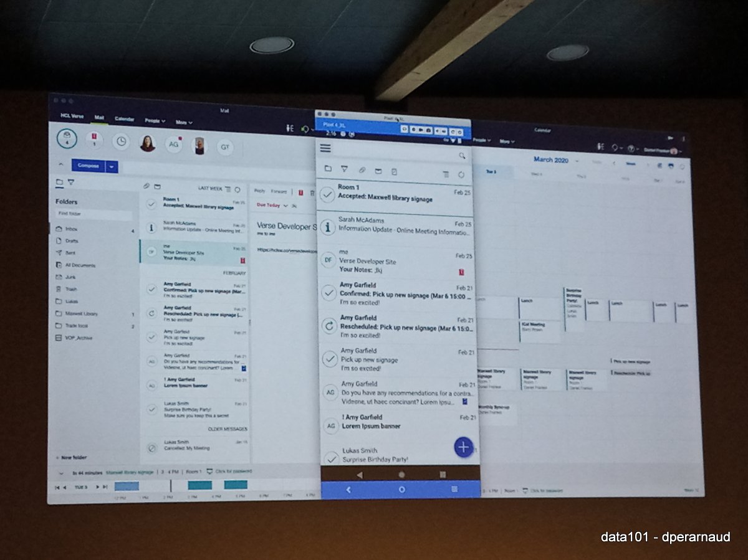Tap rescheduled icon on phone Amy Garfield message
This screenshot has height=560, width=748.
click(x=330, y=325)
